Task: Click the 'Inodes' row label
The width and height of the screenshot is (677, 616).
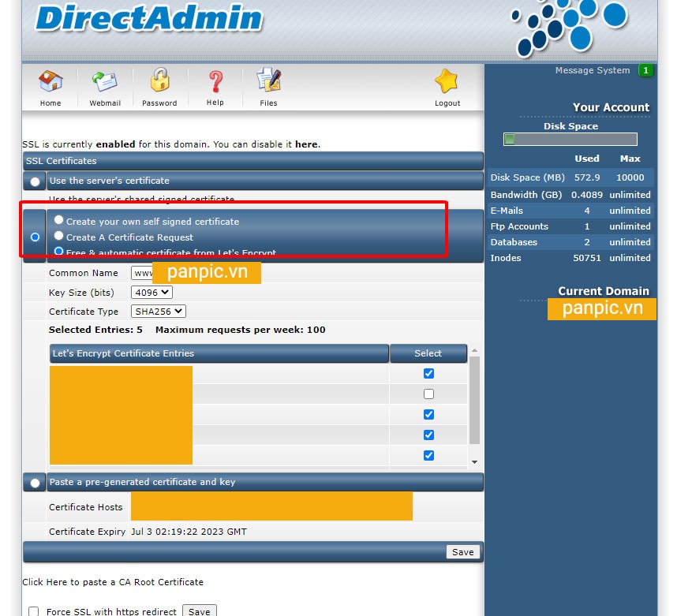Action: (x=506, y=258)
